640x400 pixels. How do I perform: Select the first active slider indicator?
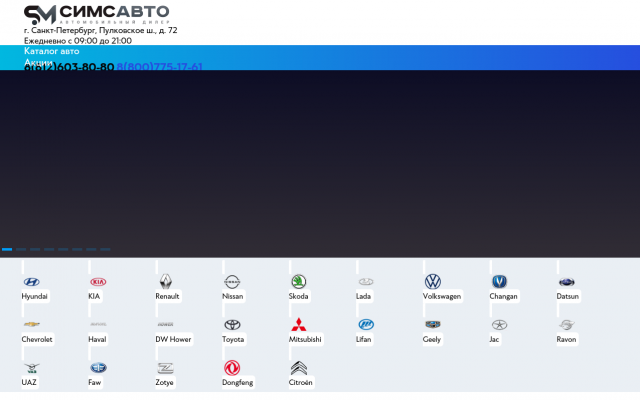pyautogui.click(x=7, y=249)
